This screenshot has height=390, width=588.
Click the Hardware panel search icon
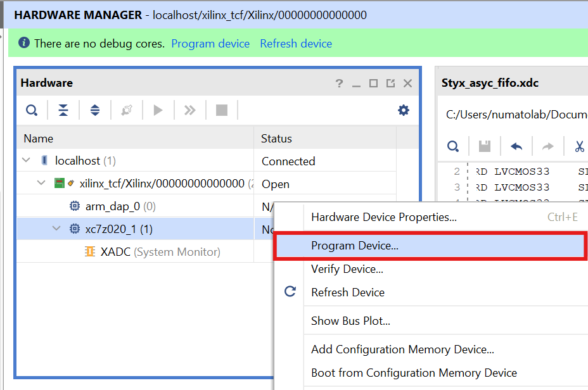click(x=31, y=111)
